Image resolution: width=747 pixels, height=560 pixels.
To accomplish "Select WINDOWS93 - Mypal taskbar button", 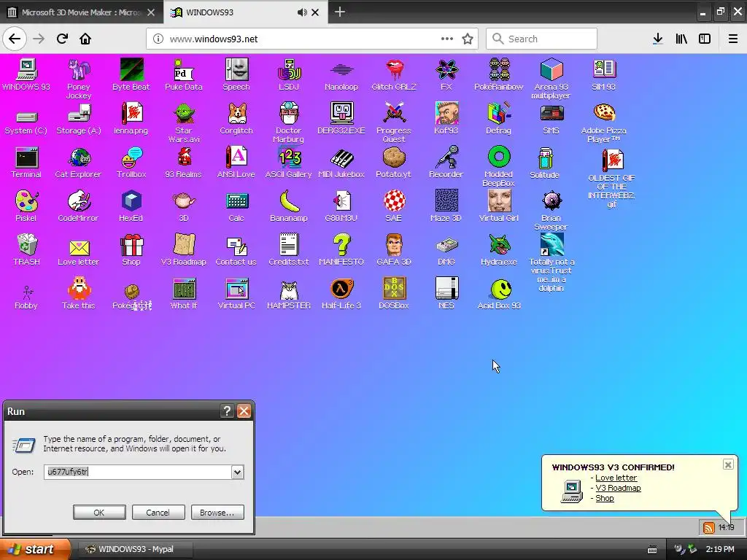I will (x=135, y=549).
